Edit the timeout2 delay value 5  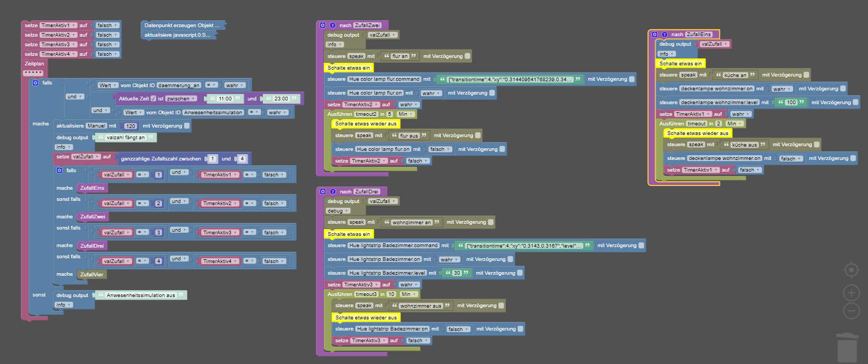(x=390, y=114)
